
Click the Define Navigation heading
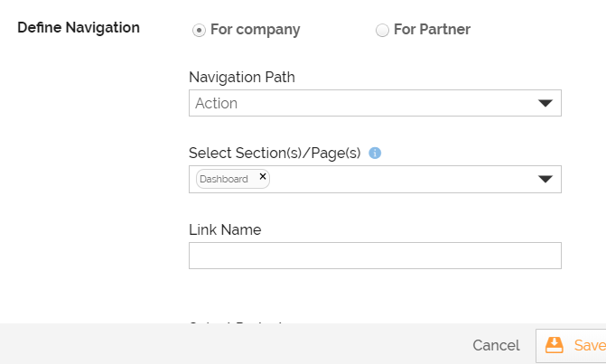(79, 27)
